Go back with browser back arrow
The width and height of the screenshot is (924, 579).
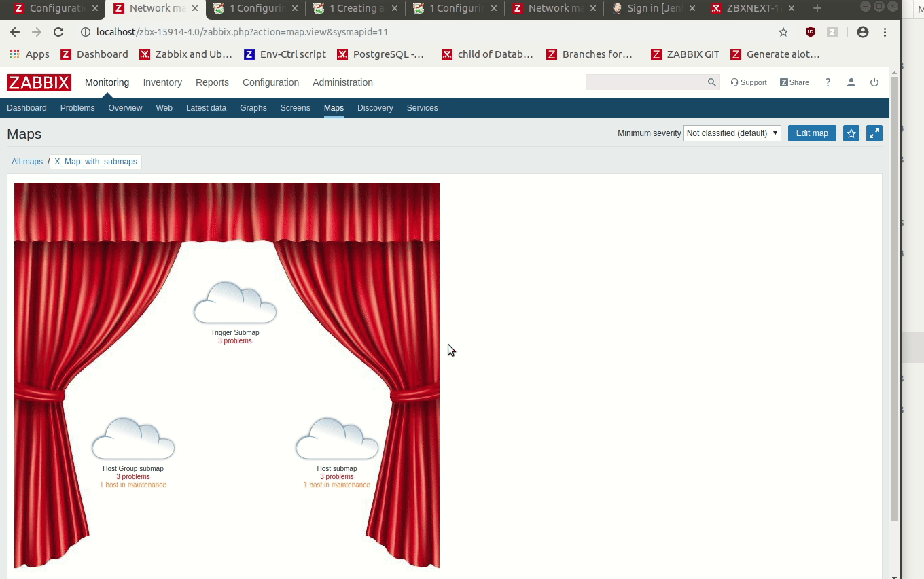pos(15,32)
